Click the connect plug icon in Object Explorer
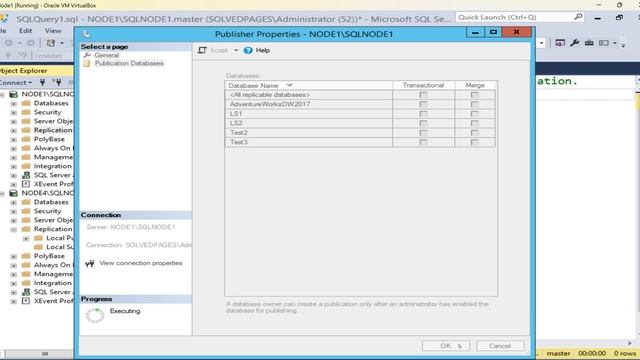The width and height of the screenshot is (640, 360). [x=42, y=82]
